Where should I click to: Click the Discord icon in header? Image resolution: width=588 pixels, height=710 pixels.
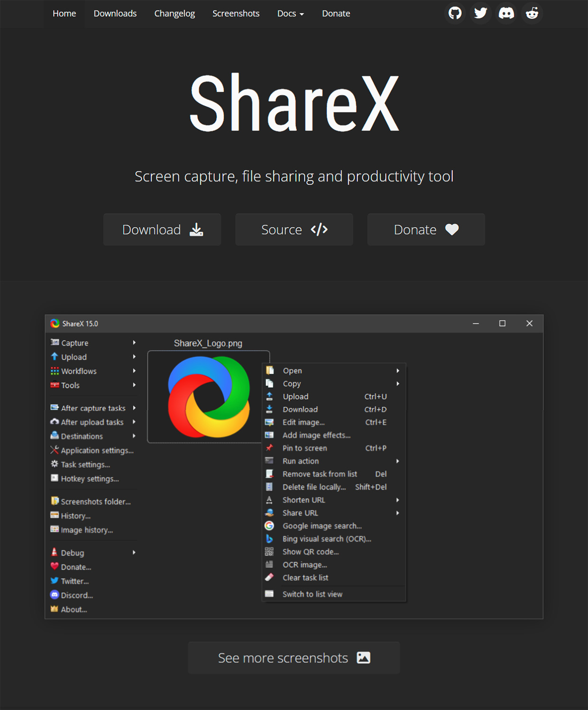click(506, 13)
